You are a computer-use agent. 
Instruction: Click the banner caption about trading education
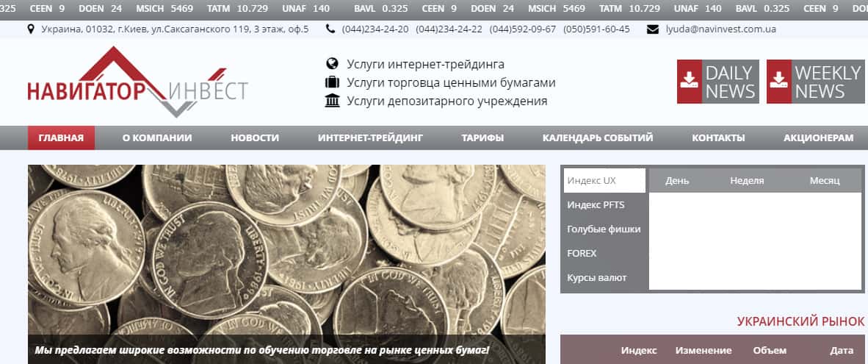(262, 350)
